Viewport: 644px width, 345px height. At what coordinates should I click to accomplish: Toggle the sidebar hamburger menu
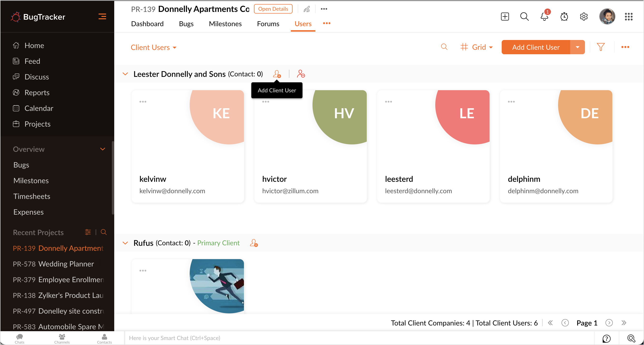102,16
